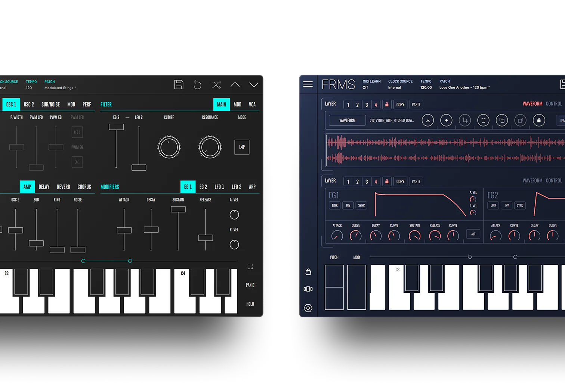Open WAVEFORM source button beside file name

(x=347, y=120)
